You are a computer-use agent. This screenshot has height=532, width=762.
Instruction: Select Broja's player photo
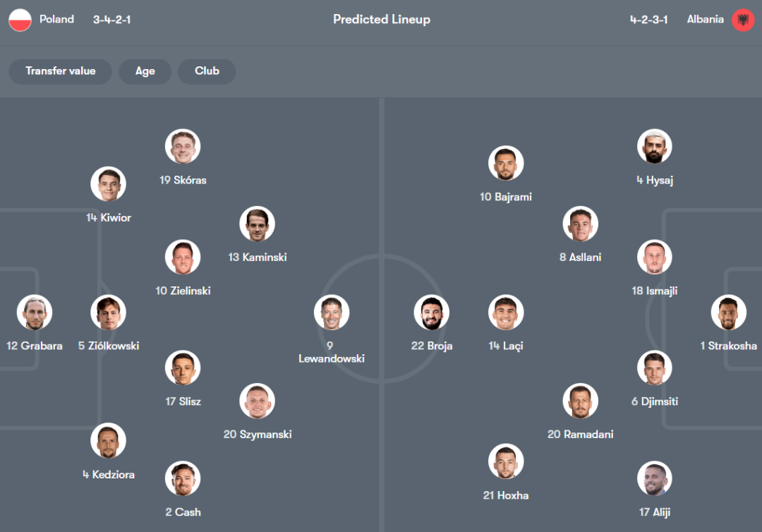432,313
